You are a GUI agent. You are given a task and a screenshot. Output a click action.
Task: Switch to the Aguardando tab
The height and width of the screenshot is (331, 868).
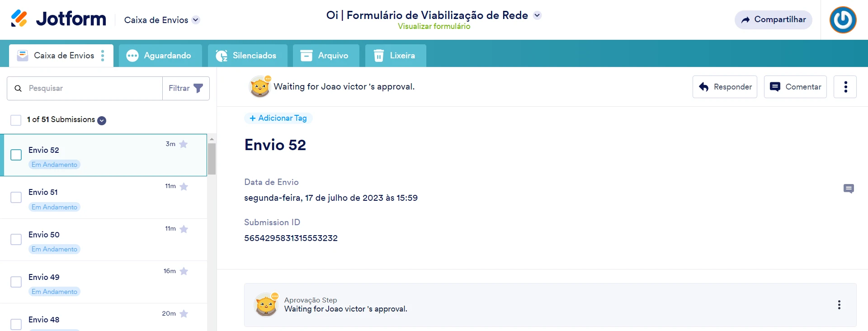tap(160, 56)
